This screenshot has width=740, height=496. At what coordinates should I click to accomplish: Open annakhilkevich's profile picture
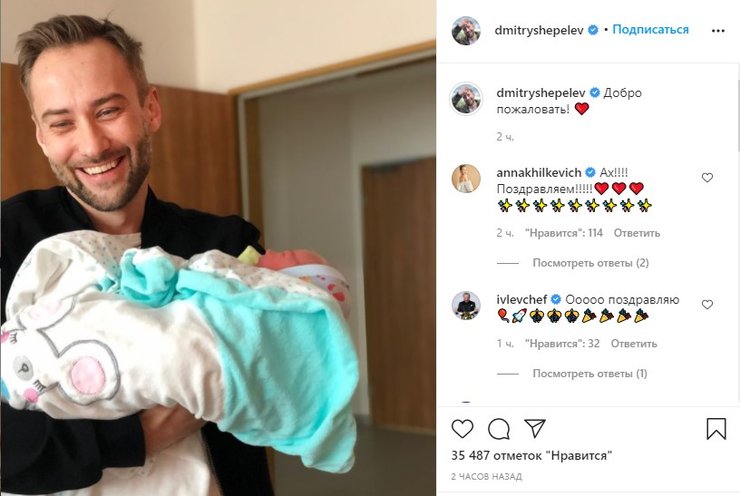coord(466,179)
